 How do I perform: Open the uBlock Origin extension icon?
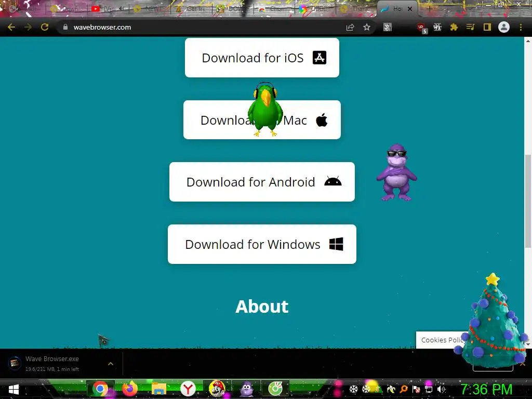[x=421, y=28]
